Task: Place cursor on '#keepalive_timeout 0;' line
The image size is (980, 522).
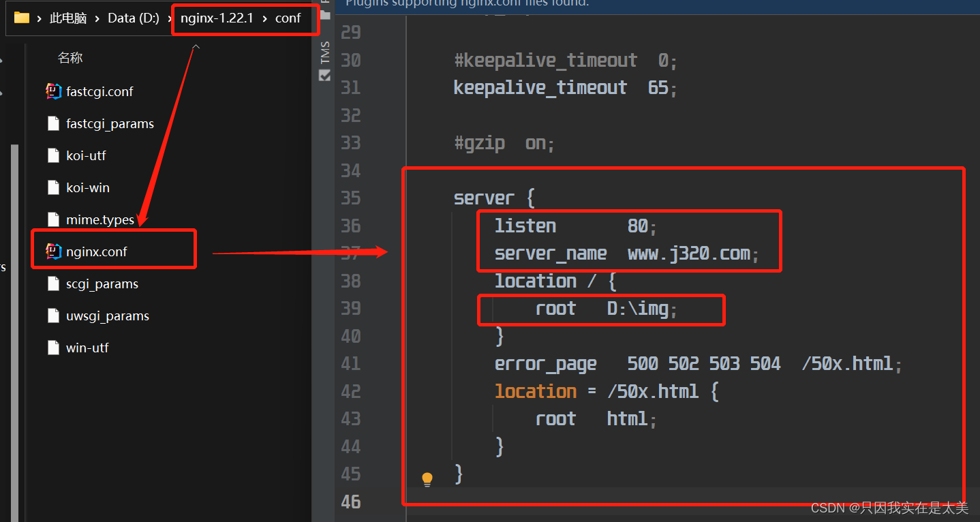Action: click(x=566, y=61)
